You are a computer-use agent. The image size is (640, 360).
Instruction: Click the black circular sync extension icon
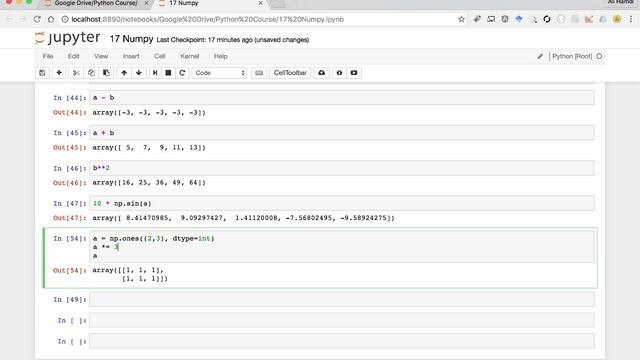click(x=547, y=19)
